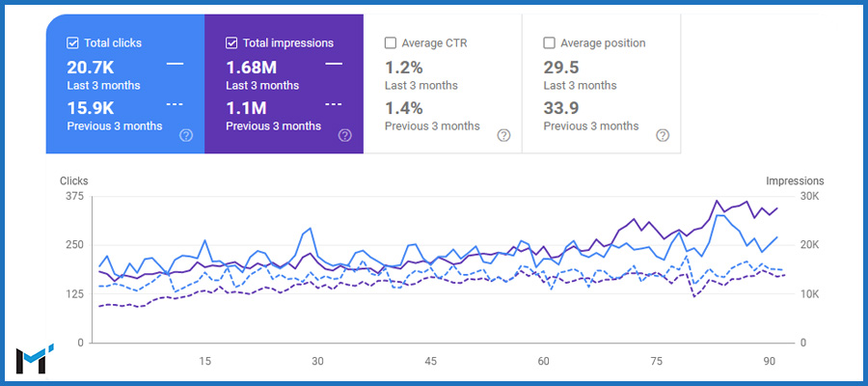Click the 250 tick on clicks axis
This screenshot has height=386, width=868.
click(x=74, y=245)
